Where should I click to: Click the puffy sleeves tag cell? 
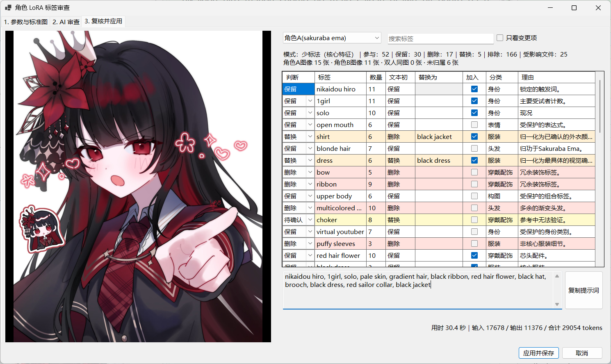[x=340, y=243]
